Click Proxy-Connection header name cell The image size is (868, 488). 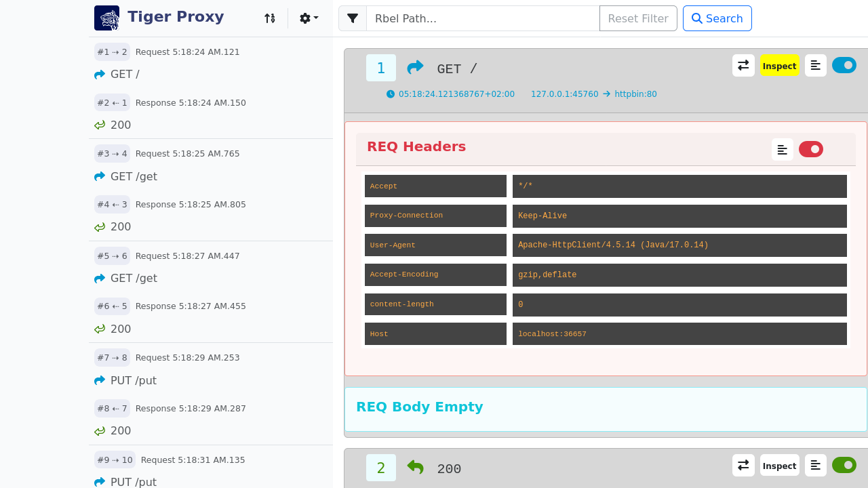click(x=435, y=216)
